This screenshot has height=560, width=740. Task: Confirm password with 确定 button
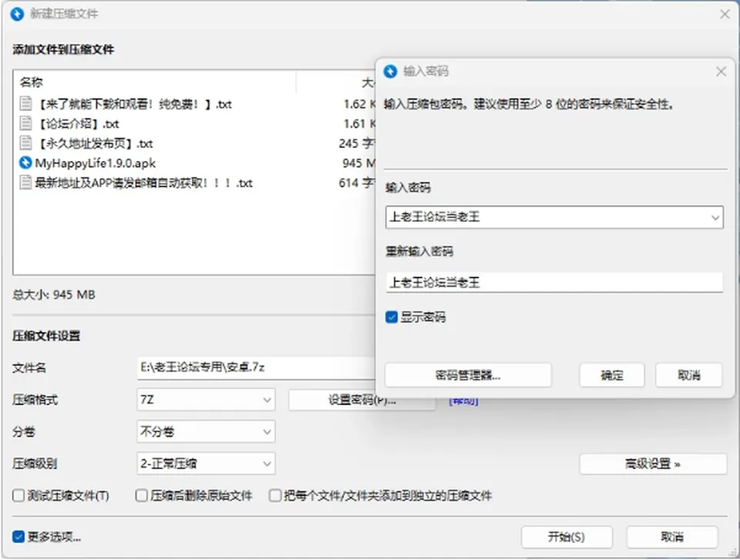(x=611, y=375)
